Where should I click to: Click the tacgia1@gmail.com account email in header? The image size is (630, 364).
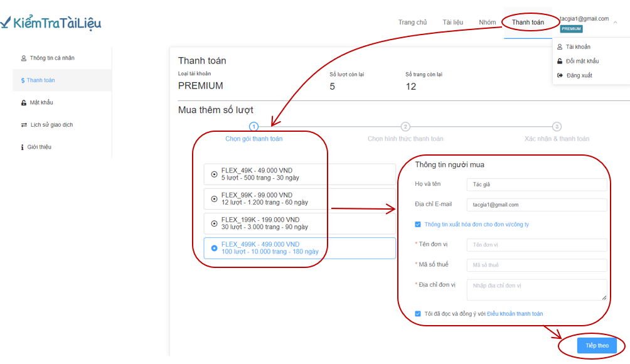tap(584, 19)
